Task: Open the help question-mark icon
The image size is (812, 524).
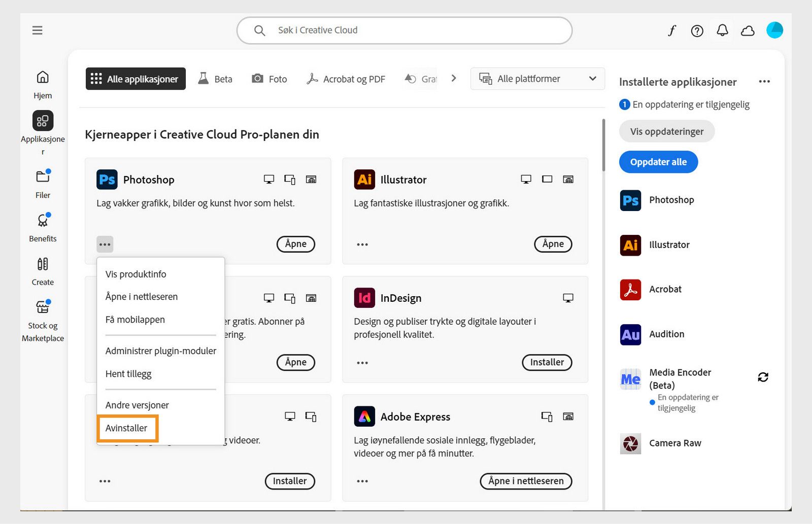Action: [x=697, y=30]
